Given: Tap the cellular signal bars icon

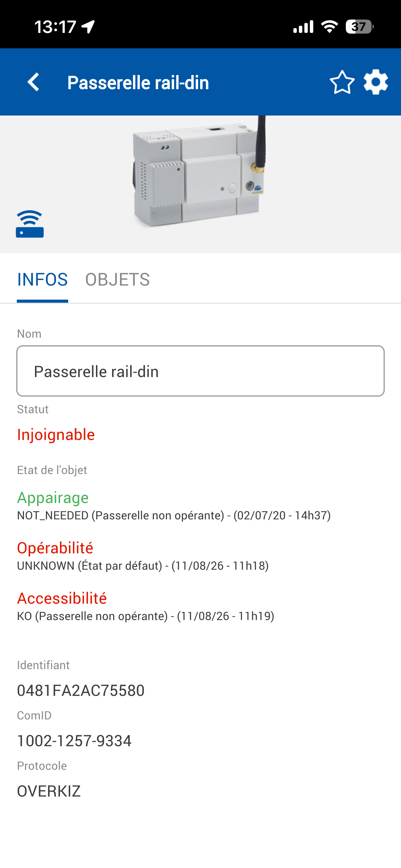Looking at the screenshot, I should [x=303, y=27].
